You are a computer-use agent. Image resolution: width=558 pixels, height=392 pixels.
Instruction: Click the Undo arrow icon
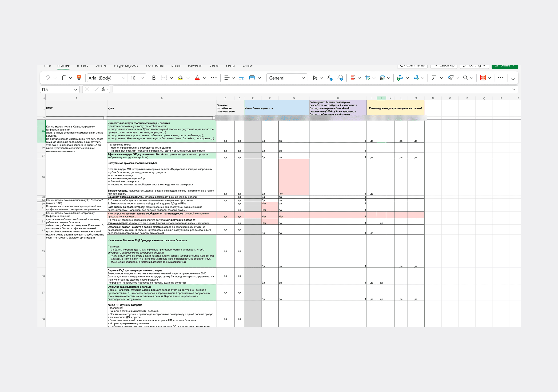coord(48,78)
